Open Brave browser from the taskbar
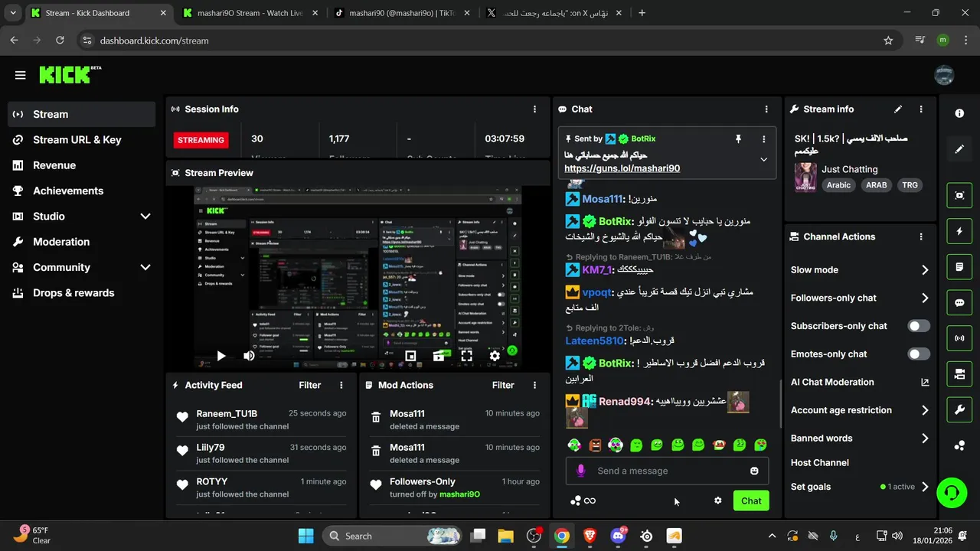Screen dimensions: 980x551 click(590, 536)
